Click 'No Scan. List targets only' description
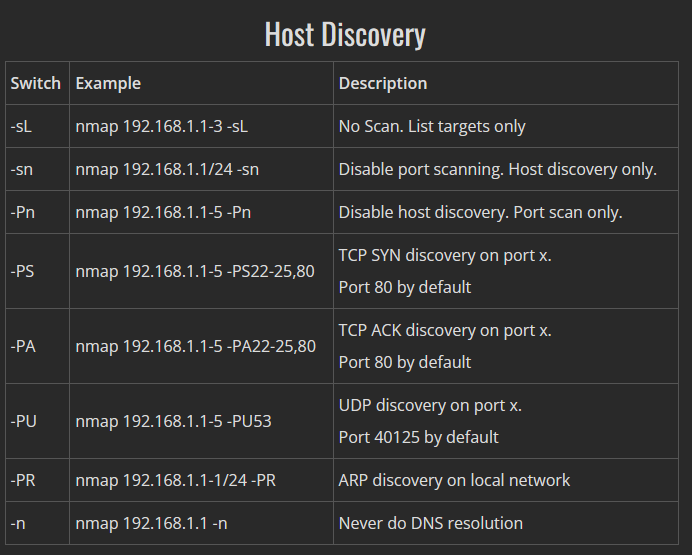Image resolution: width=692 pixels, height=555 pixels. click(432, 127)
